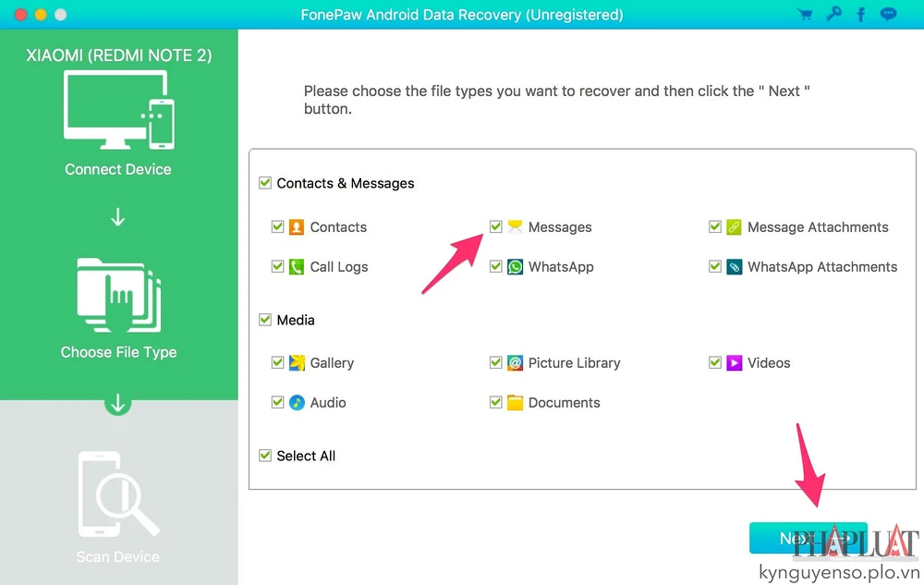Click the blue Audio music icon
Screen dimensions: 924x585
pyautogui.click(x=297, y=402)
